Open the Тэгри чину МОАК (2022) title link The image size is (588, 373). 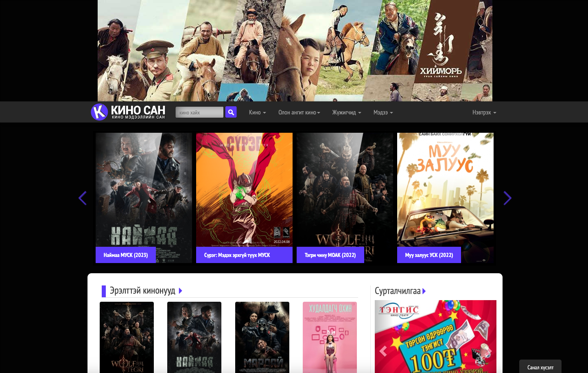[x=330, y=255]
